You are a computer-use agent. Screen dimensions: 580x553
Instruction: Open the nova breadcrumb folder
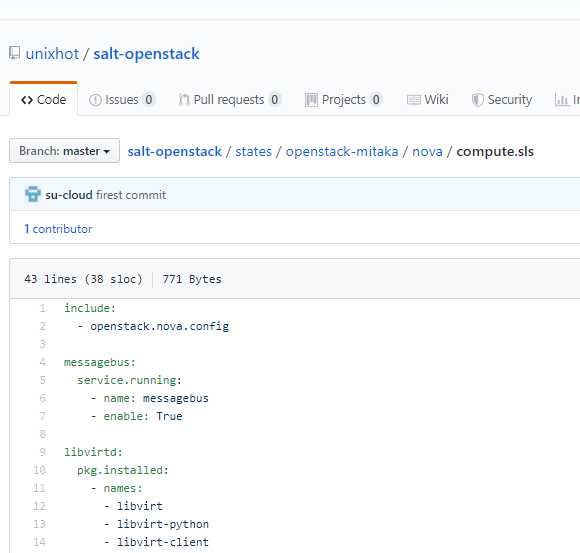(x=427, y=152)
